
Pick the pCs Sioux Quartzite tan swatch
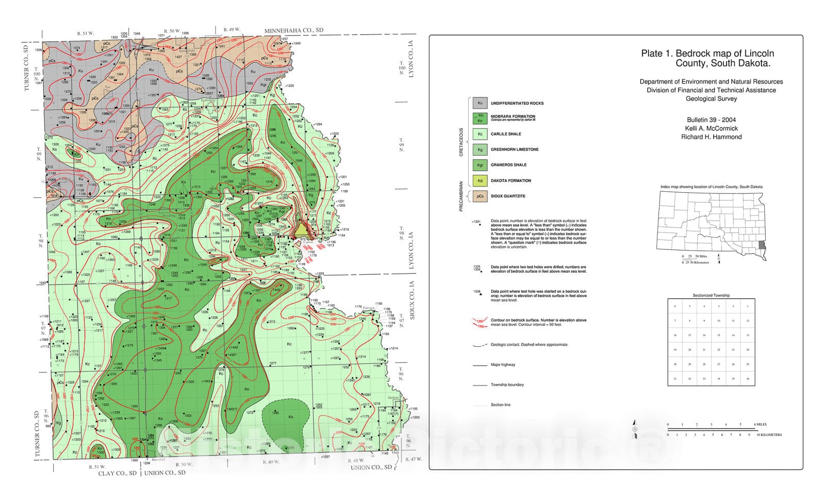(480, 196)
